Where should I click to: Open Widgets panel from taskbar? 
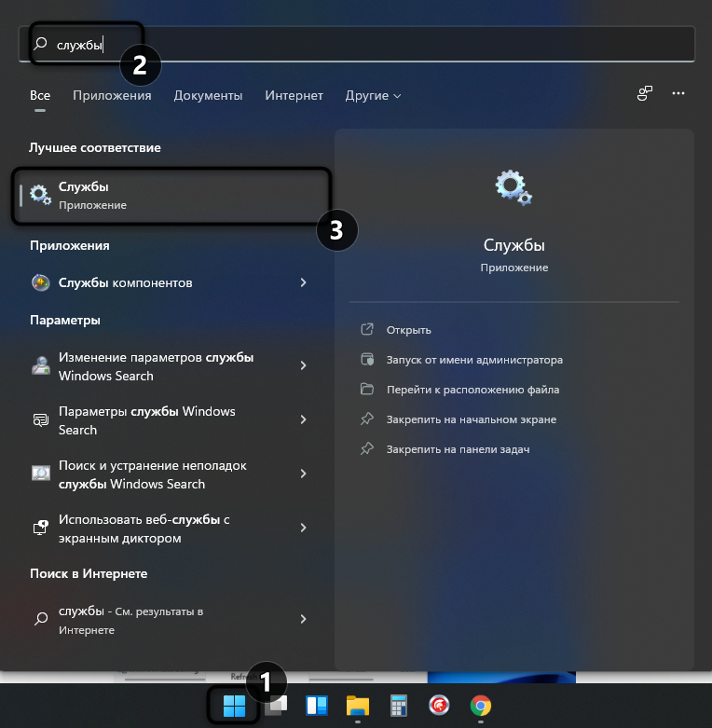point(317,706)
